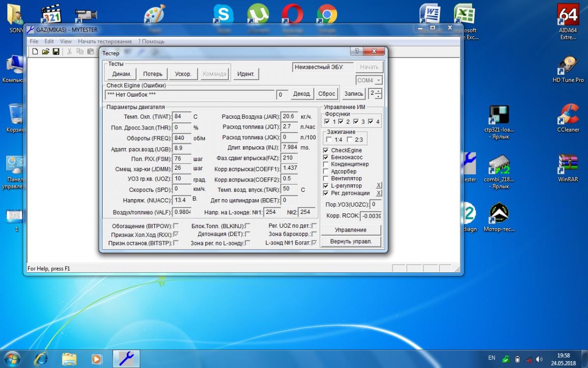Open the Начать тестирование menu
Image resolution: width=588 pixels, height=368 pixels.
coord(105,41)
